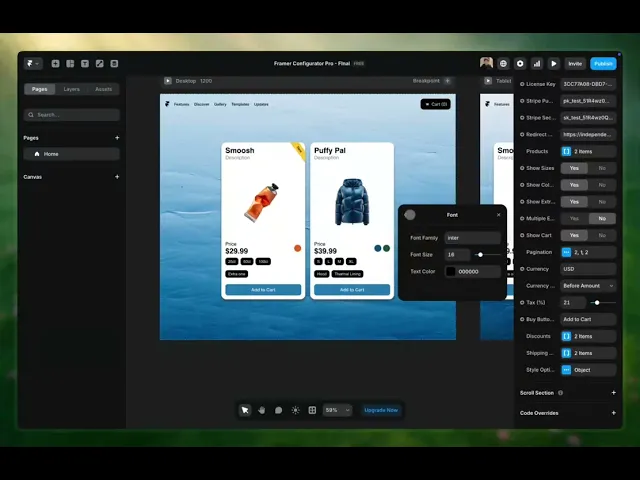The width and height of the screenshot is (640, 480).
Task: Click Add to Cart on the Puffy Pal card
Action: click(352, 290)
